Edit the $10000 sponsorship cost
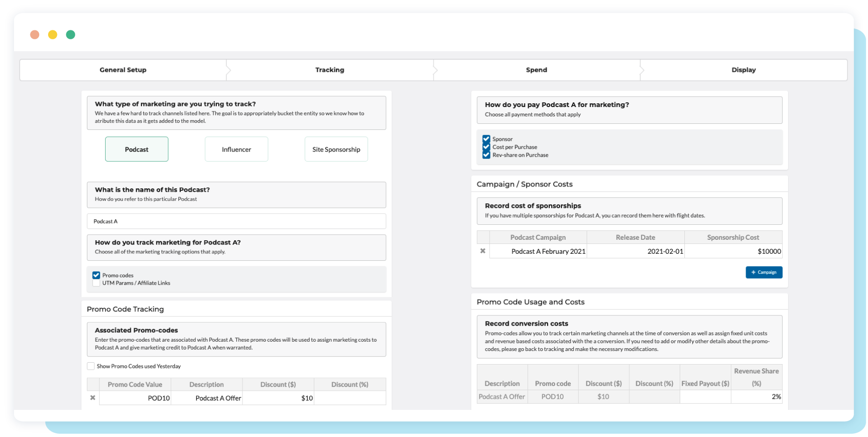Screen dimensions: 868x437 click(733, 251)
